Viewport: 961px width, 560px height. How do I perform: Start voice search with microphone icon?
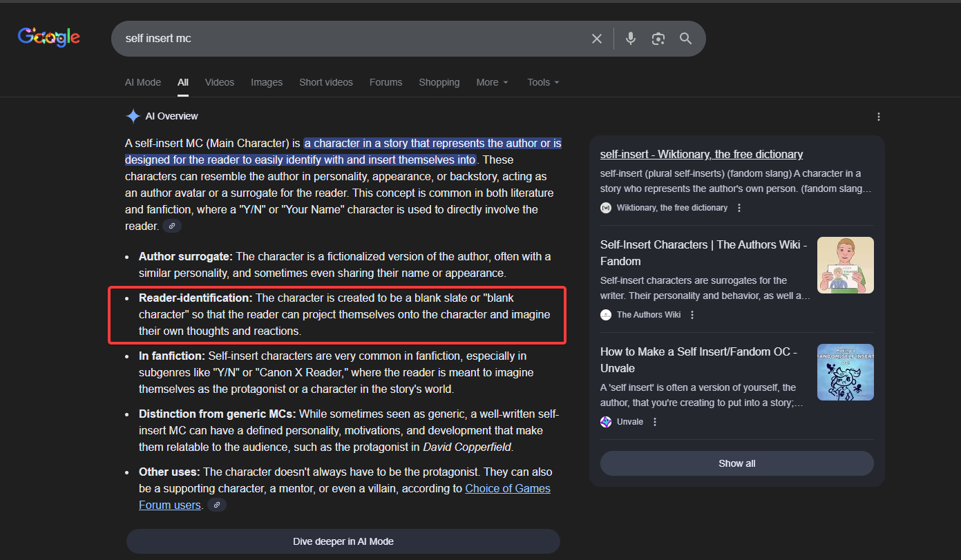coord(630,39)
